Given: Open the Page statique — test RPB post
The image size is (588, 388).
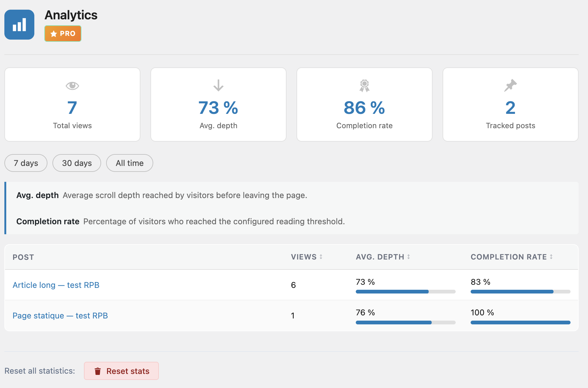Looking at the screenshot, I should click(x=60, y=315).
